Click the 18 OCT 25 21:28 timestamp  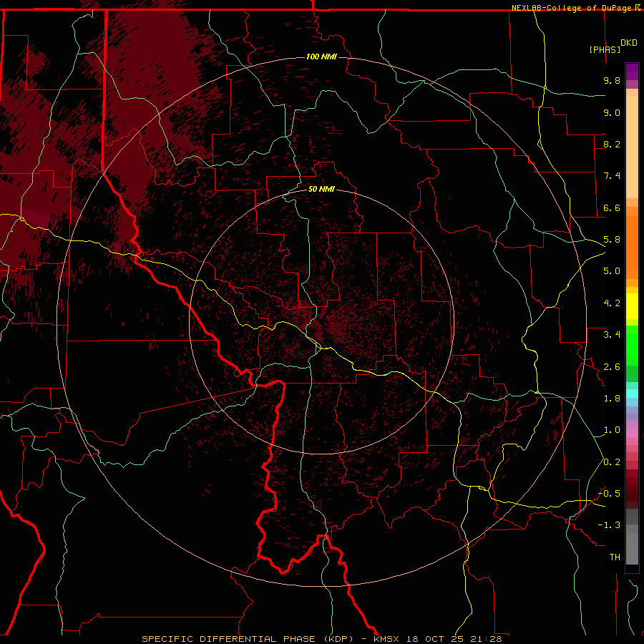pyautogui.click(x=454, y=639)
